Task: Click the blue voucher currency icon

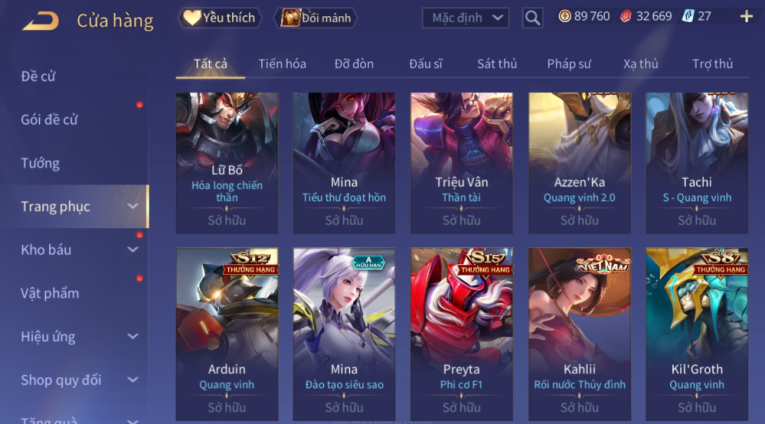Action: click(x=688, y=16)
